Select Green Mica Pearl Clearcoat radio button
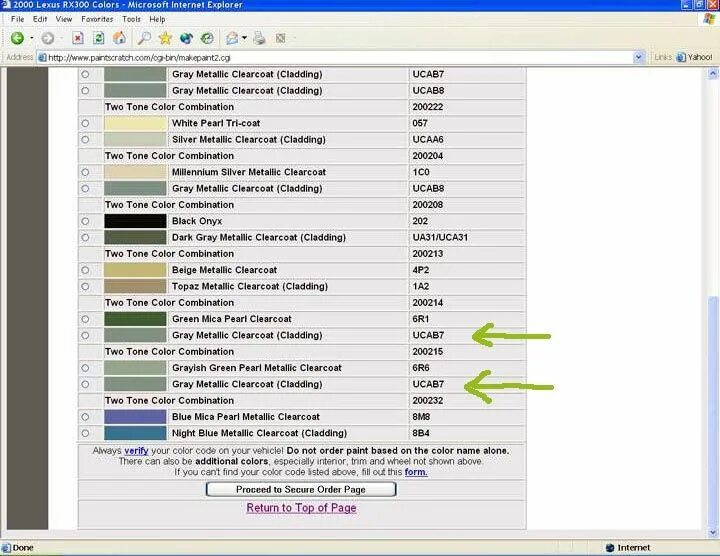This screenshot has width=720, height=556. 85,319
